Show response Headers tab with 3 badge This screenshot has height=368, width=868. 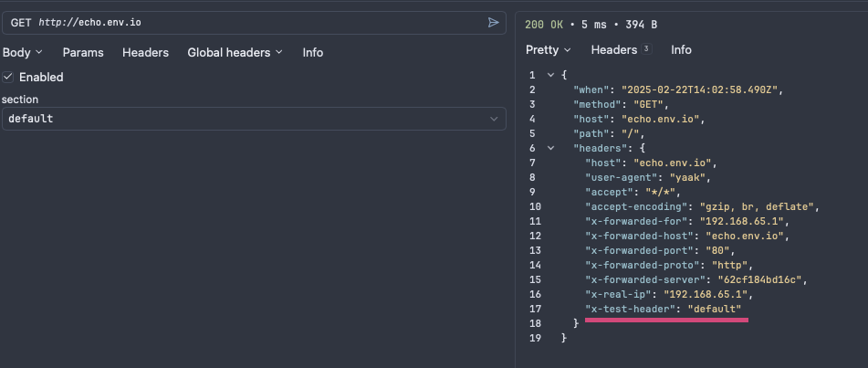620,49
